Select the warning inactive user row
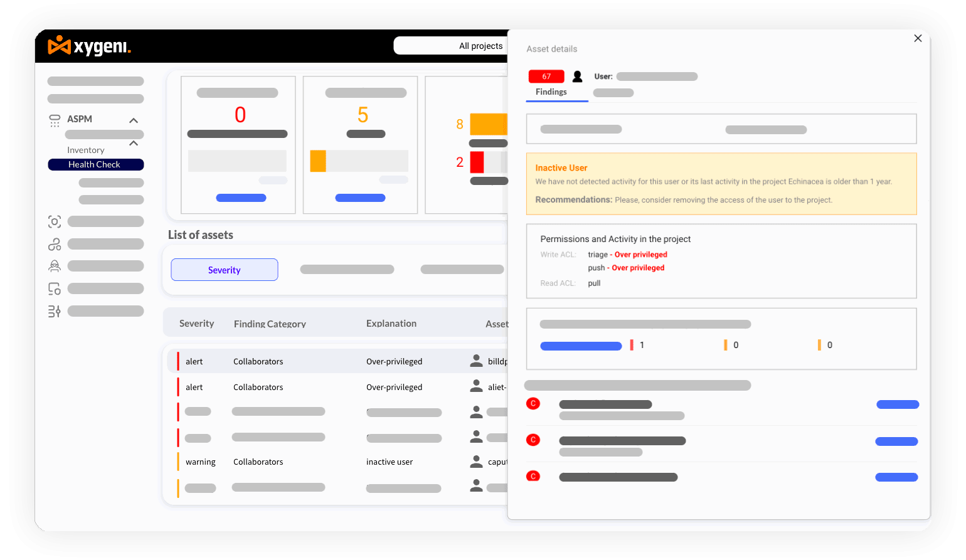The width and height of the screenshot is (966, 560). click(339, 462)
